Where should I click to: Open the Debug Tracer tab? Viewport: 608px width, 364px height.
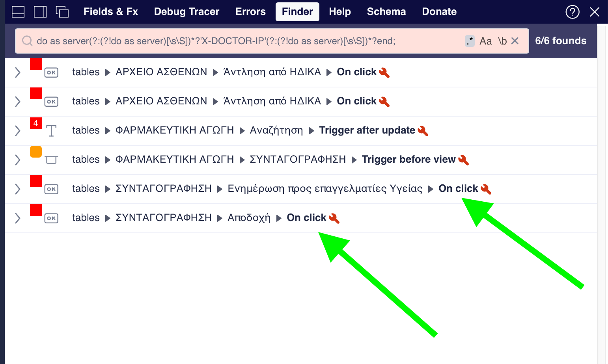point(187,12)
